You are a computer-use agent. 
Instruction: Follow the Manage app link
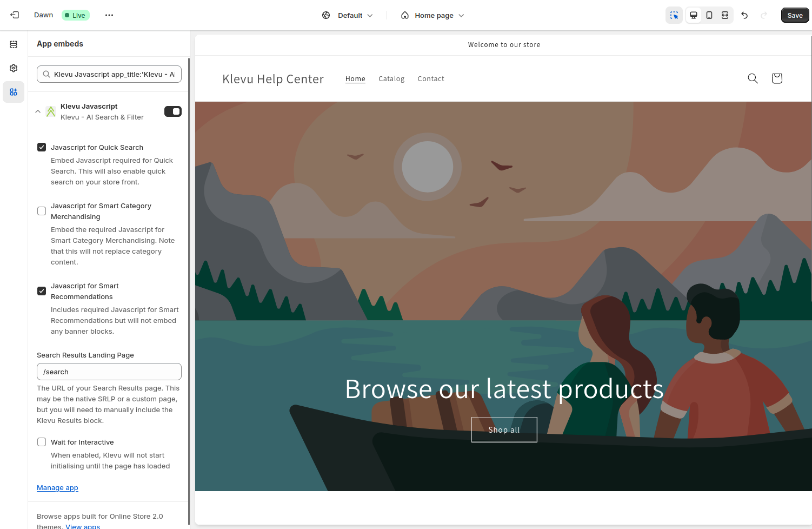[x=57, y=488]
